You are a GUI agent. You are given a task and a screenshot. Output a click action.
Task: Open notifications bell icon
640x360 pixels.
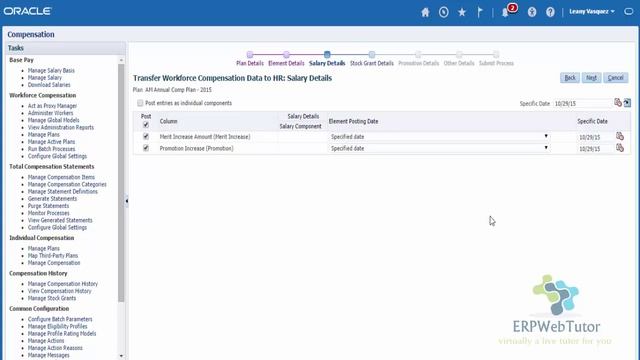click(505, 13)
